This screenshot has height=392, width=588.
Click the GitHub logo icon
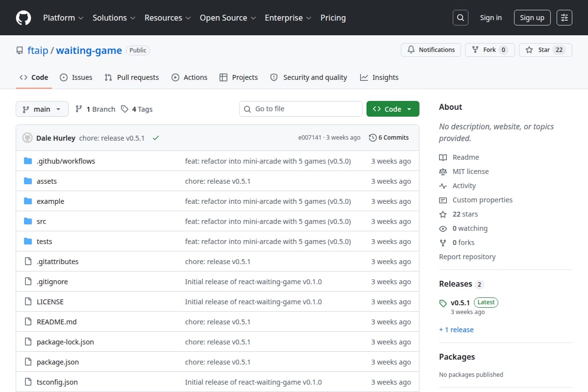pos(24,18)
